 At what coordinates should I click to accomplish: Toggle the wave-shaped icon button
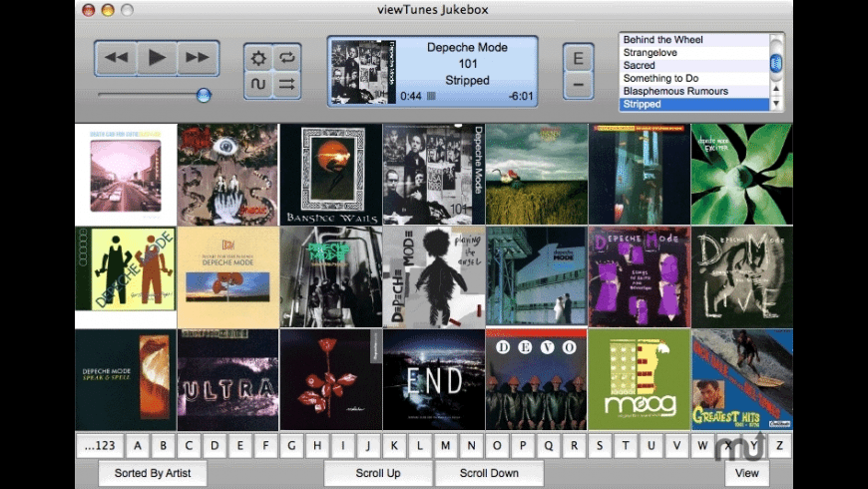pos(258,85)
